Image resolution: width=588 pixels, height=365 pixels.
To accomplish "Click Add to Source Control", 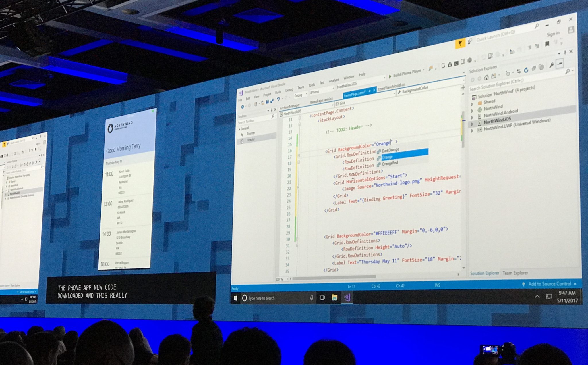I will click(x=550, y=284).
